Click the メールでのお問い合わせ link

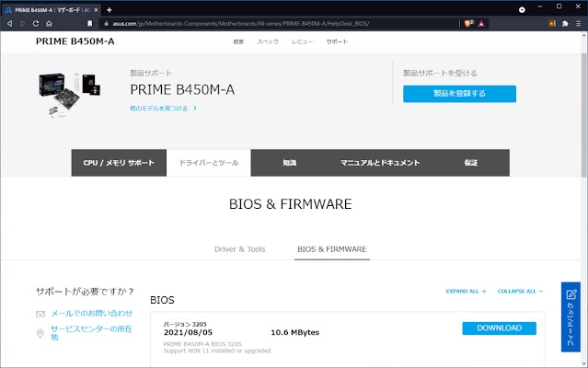[91, 314]
